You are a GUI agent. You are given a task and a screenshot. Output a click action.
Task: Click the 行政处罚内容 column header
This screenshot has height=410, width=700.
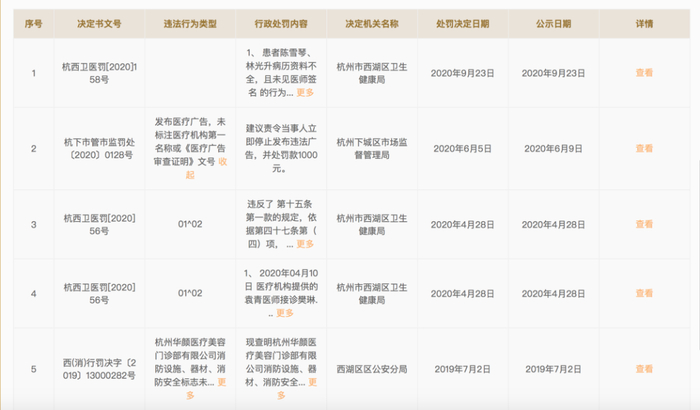point(281,24)
